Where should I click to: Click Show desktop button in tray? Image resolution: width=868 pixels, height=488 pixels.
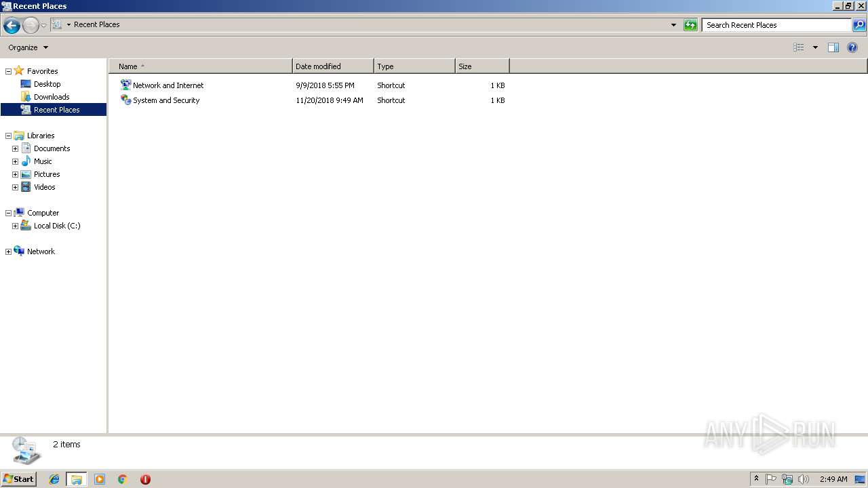(x=861, y=479)
